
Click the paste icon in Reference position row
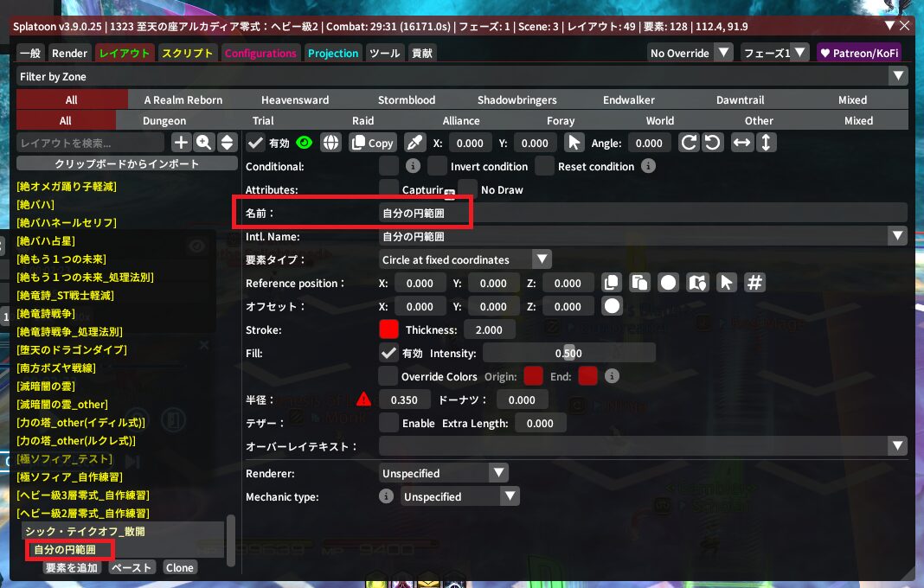pos(639,283)
